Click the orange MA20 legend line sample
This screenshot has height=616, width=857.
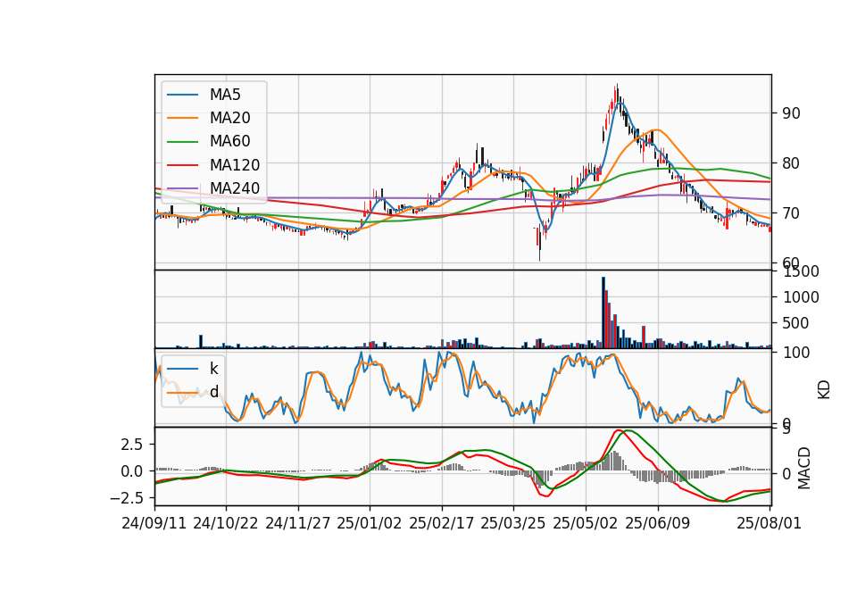tap(182, 118)
